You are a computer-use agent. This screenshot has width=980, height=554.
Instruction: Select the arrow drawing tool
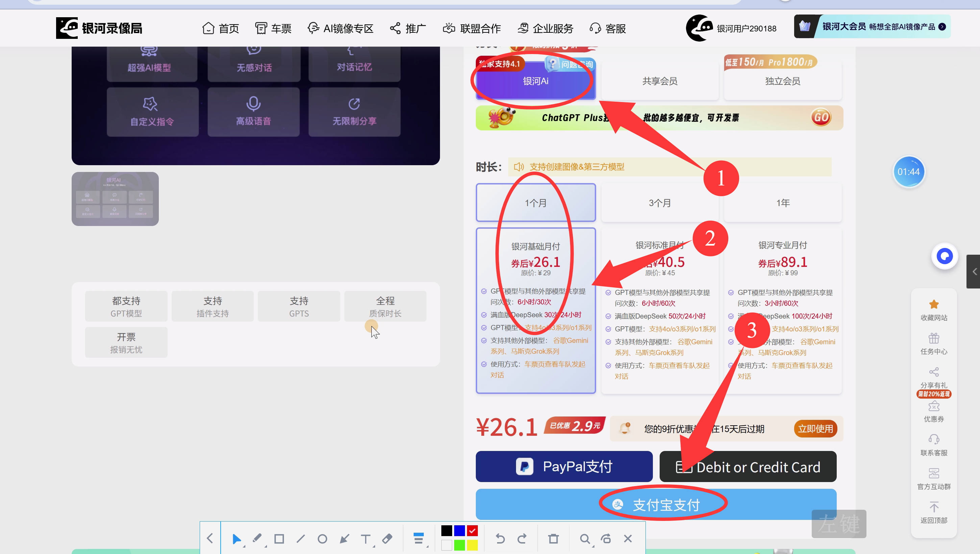pos(344,539)
